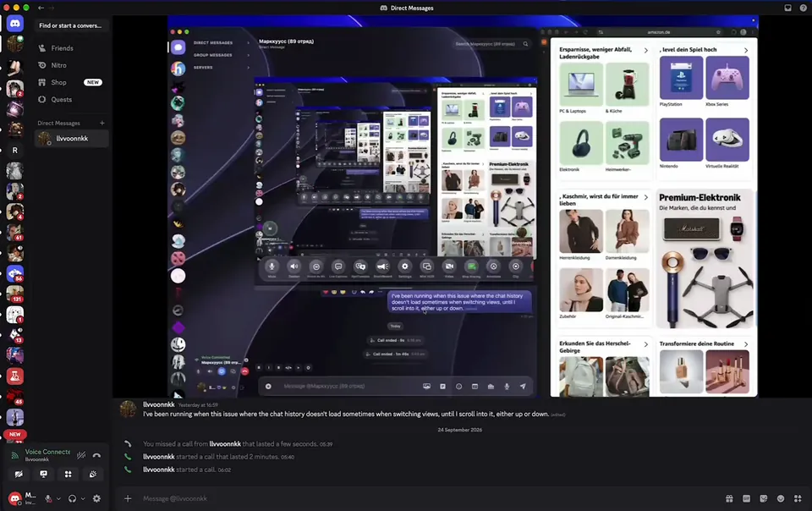This screenshot has width=812, height=511.
Task: Open the sticker picker
Action: tap(763, 498)
